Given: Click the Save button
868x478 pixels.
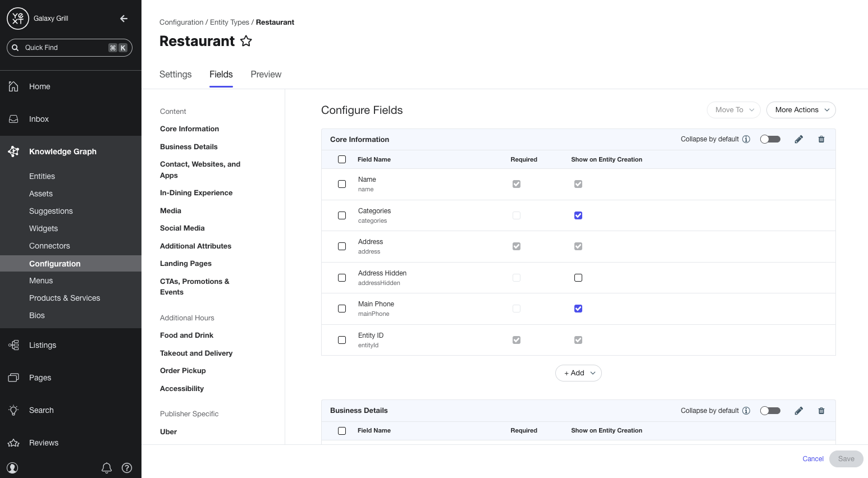Looking at the screenshot, I should (846, 459).
